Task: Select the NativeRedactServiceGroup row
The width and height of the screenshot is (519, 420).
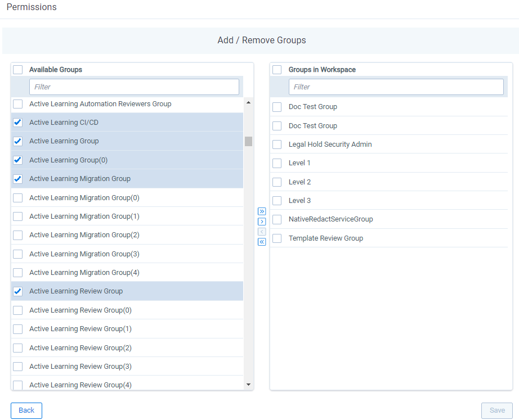Action: tap(388, 219)
